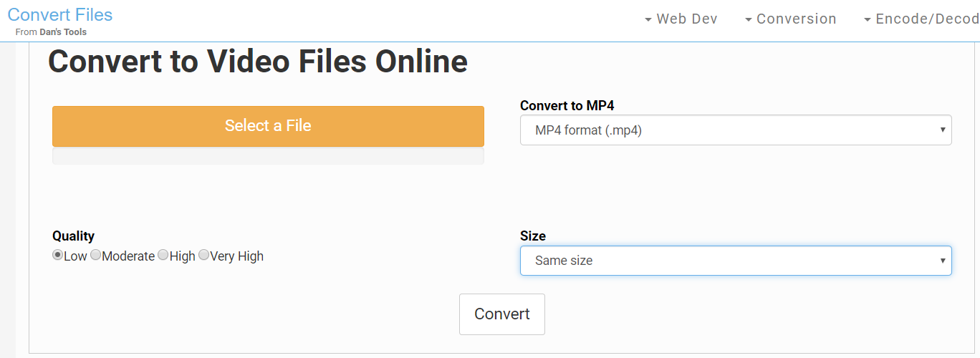Set quality to High

pyautogui.click(x=163, y=256)
